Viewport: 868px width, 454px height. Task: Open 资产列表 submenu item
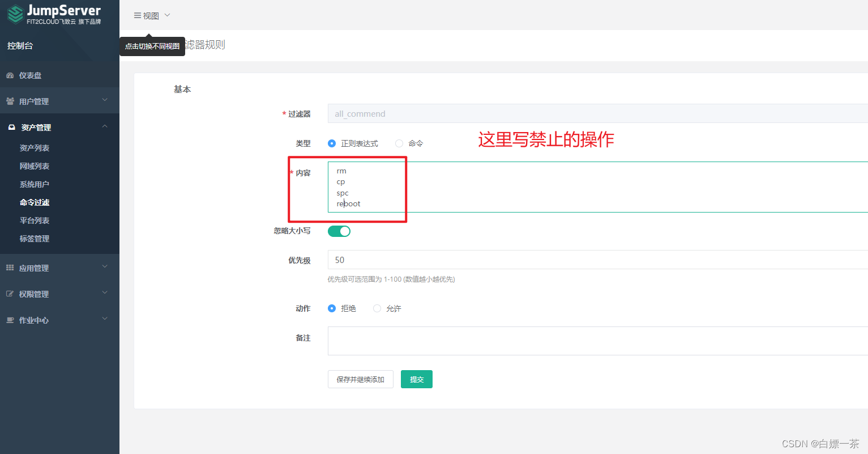coord(35,148)
